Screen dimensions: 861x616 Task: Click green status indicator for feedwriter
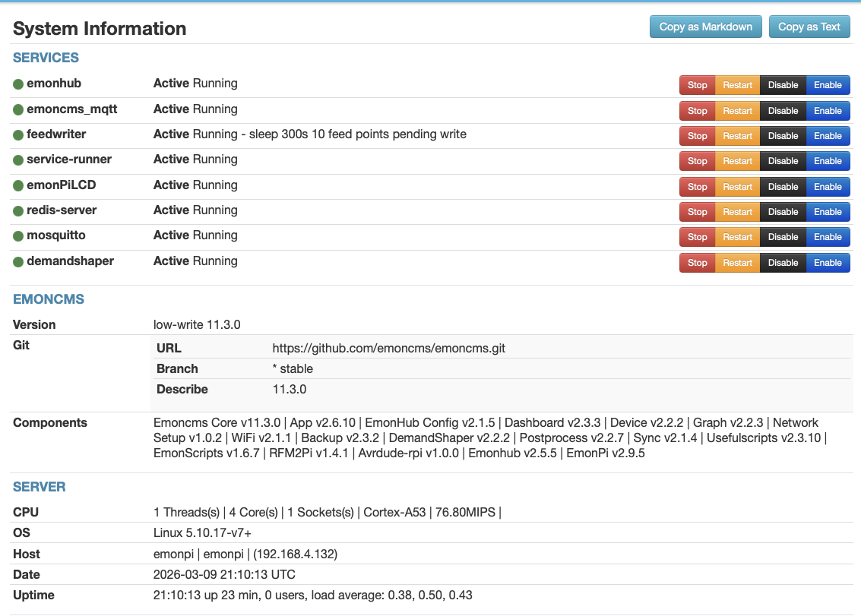tap(18, 135)
